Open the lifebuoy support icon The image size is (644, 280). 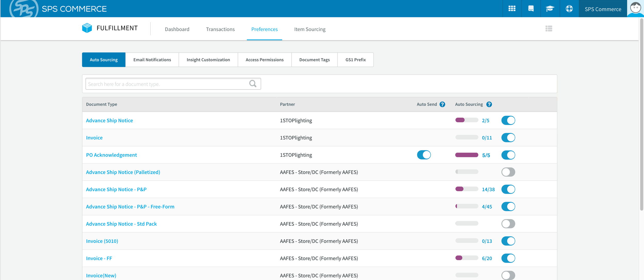(x=569, y=9)
